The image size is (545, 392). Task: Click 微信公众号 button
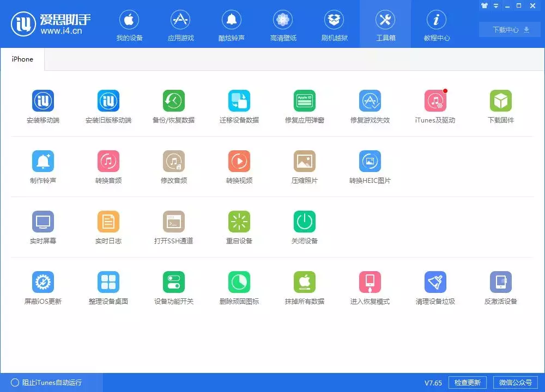[x=516, y=383]
